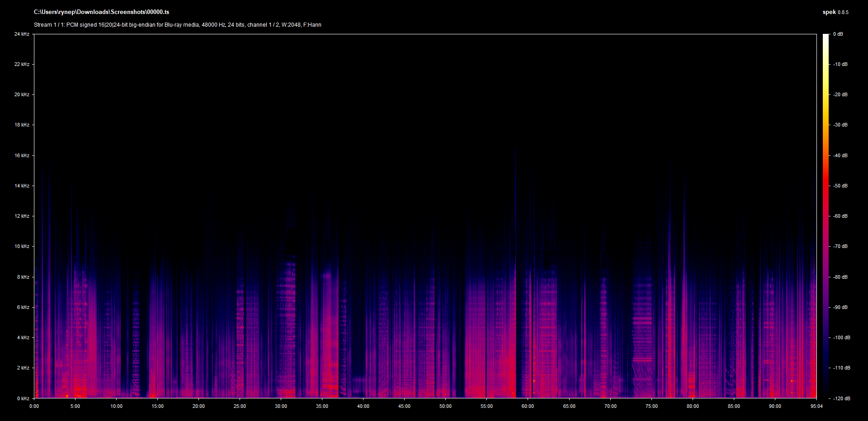Click the 0 dB scale label
Image resolution: width=868 pixels, height=421 pixels.
point(838,34)
